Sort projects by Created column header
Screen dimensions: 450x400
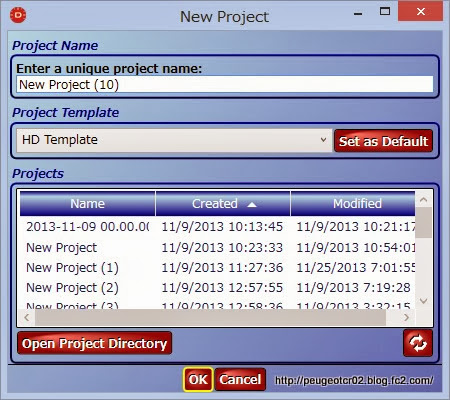[x=223, y=203]
